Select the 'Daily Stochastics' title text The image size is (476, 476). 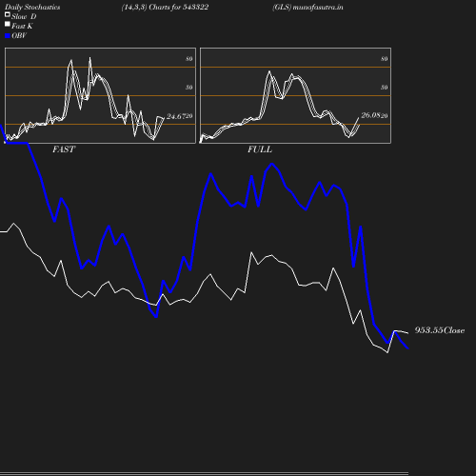pyautogui.click(x=32, y=8)
